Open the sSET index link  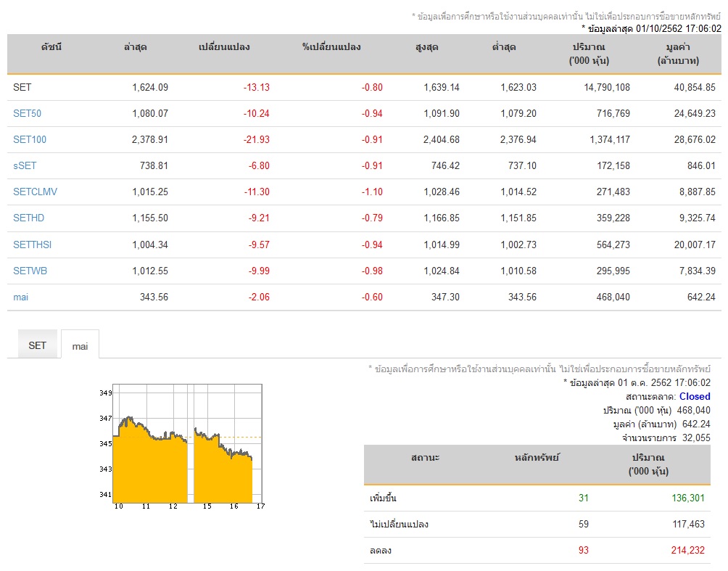25,165
